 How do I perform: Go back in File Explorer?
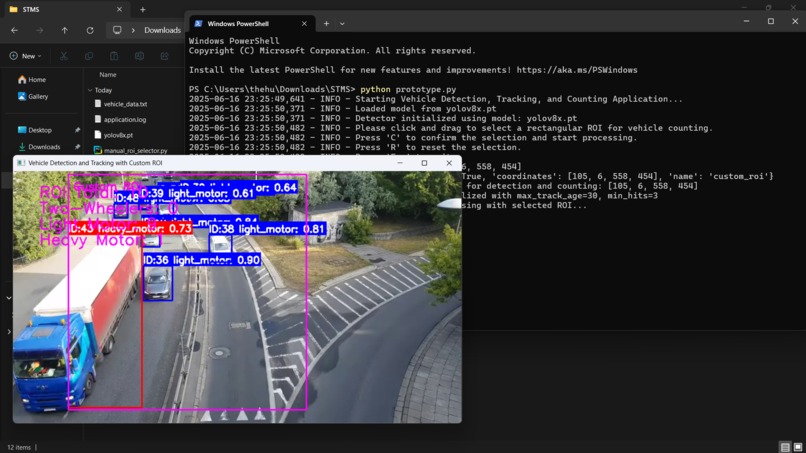(x=14, y=30)
